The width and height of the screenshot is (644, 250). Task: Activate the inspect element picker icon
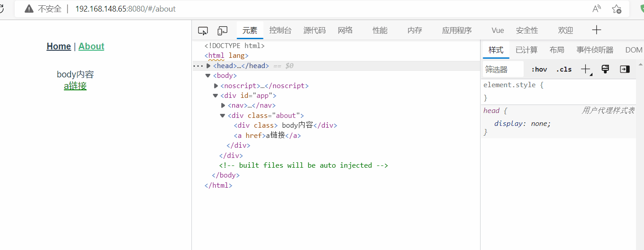[x=203, y=31]
